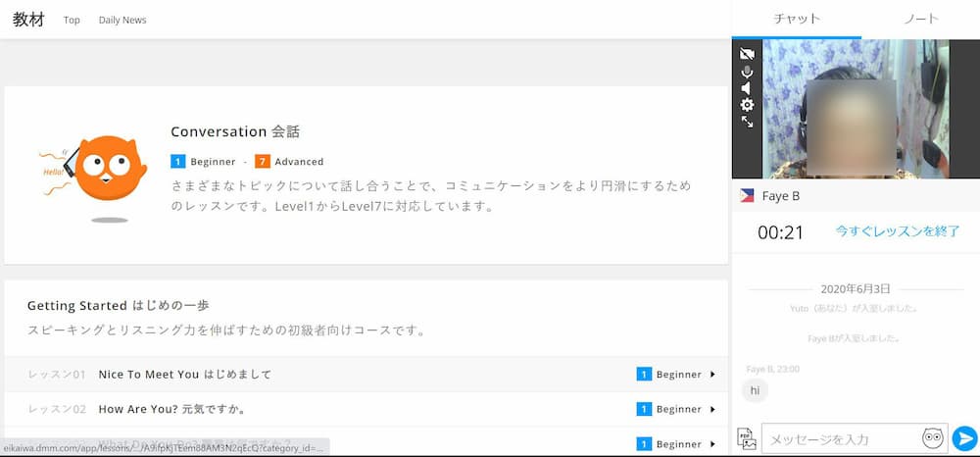Expand video to fullscreen with arrows icon

click(747, 122)
